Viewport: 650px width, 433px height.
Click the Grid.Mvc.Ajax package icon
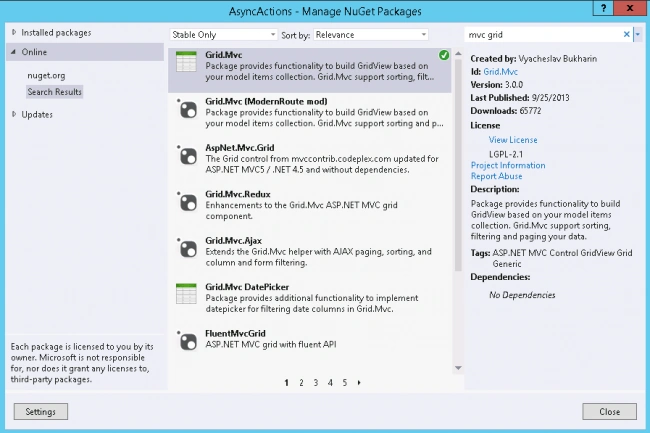pos(187,248)
